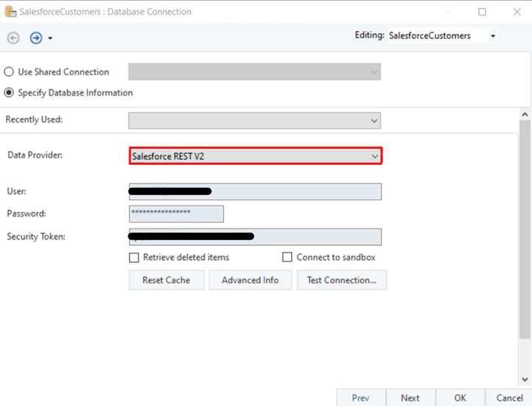Open the navigation history dropdown arrow
This screenshot has height=406, width=532.
coord(50,38)
